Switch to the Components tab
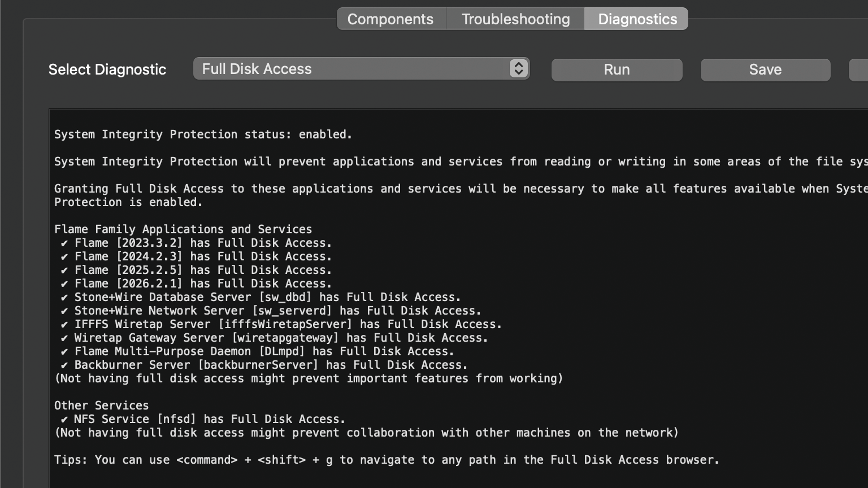The image size is (868, 488). coord(390,19)
